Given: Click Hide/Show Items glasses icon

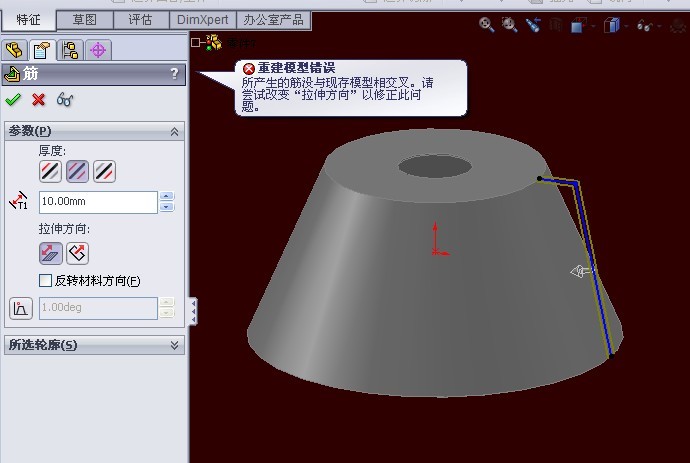Looking at the screenshot, I should click(645, 26).
